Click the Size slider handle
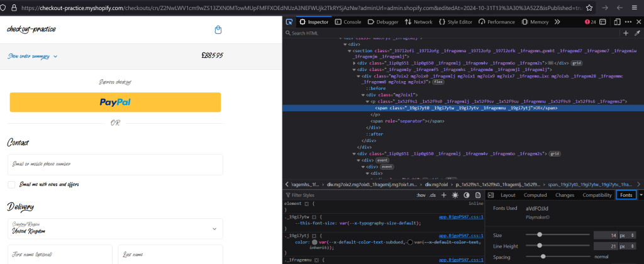Image resolution: width=644 pixels, height=264 pixels. [x=540, y=234]
